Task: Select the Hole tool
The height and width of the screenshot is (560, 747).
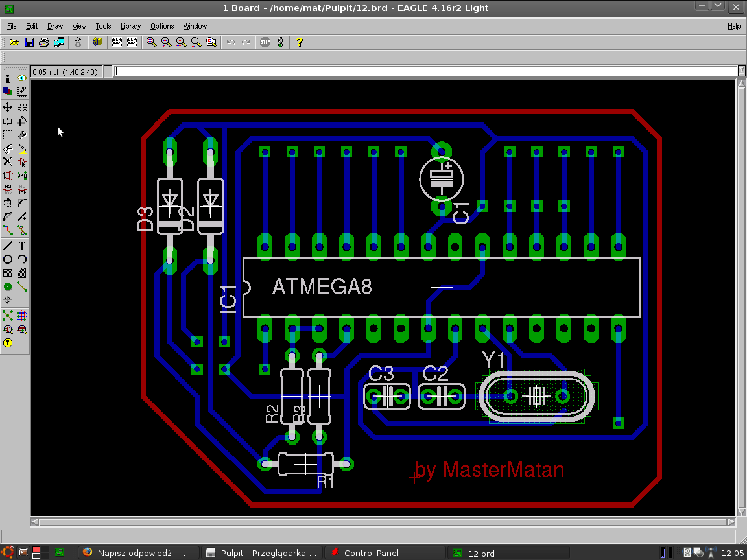Action: tap(8, 300)
